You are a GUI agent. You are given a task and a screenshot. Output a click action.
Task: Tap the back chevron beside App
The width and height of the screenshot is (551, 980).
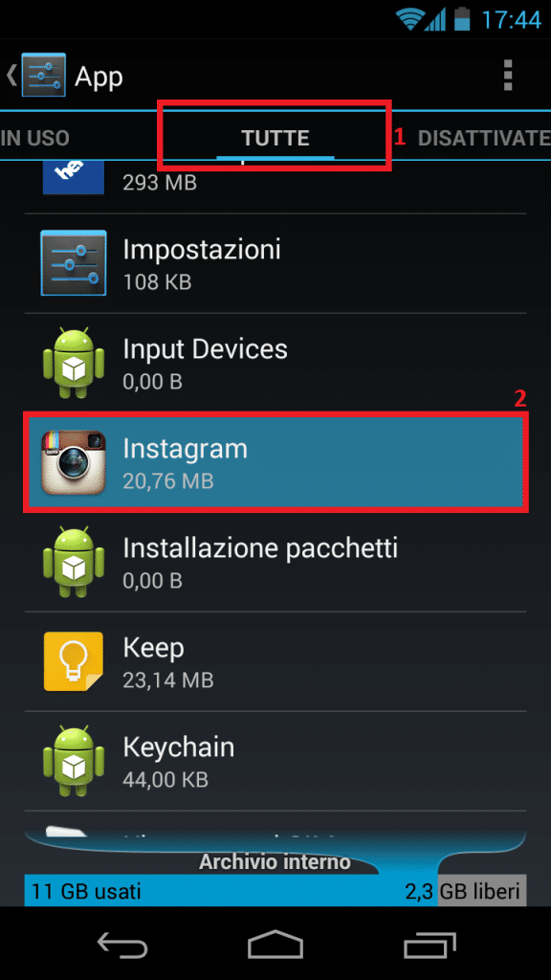coord(11,76)
